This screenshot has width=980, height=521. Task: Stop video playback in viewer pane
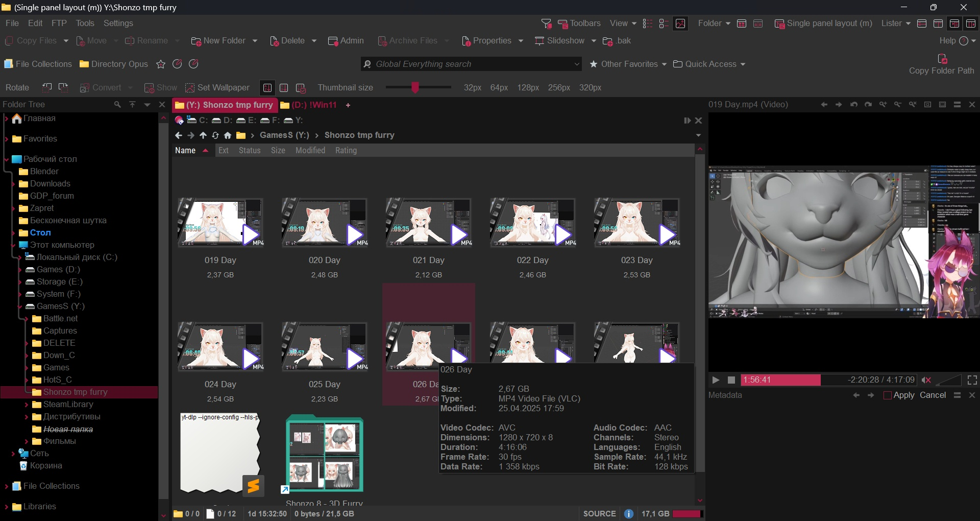click(x=731, y=380)
